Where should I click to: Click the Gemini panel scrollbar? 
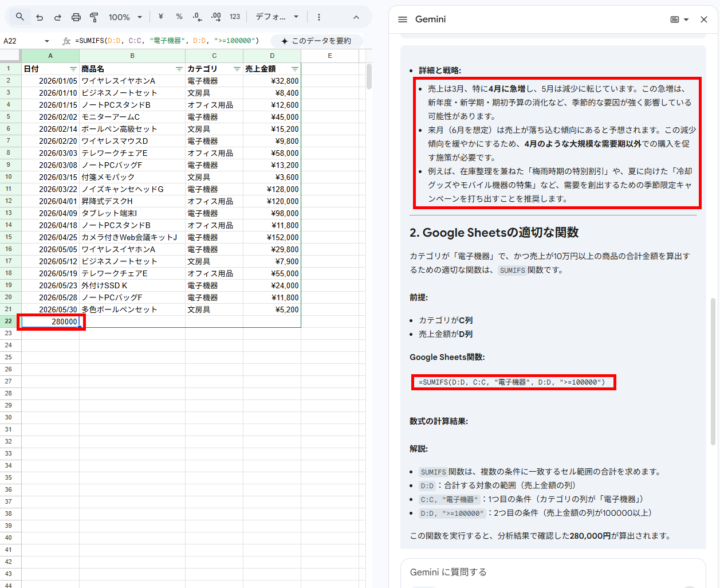click(x=713, y=371)
